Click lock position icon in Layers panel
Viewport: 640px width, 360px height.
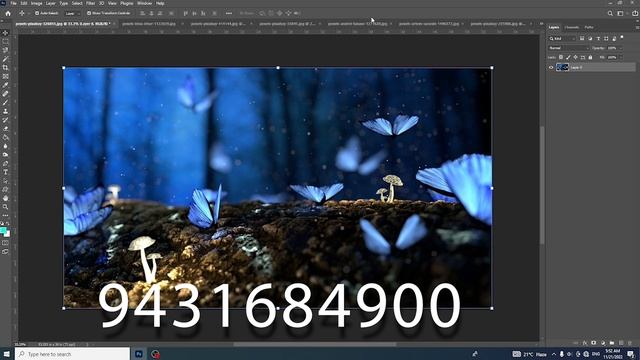click(x=576, y=58)
